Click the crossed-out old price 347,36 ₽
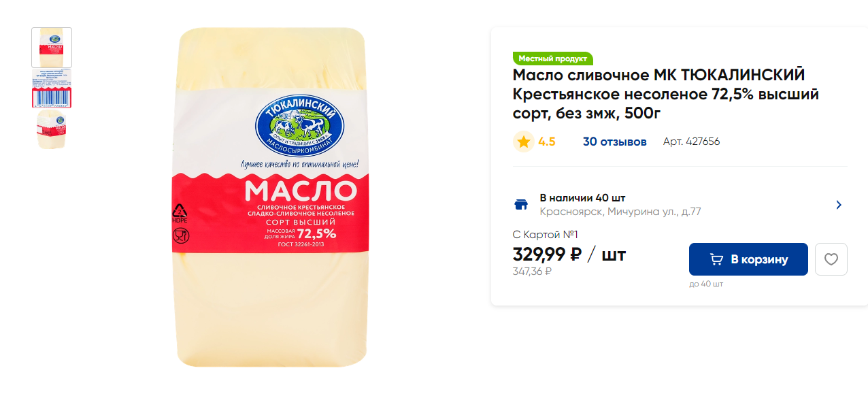This screenshot has width=868, height=394. [532, 272]
